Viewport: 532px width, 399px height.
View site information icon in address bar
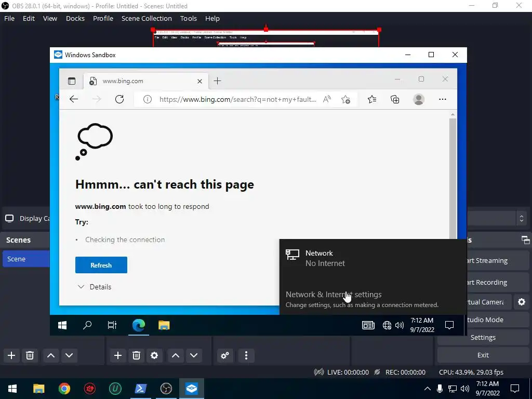[147, 99]
